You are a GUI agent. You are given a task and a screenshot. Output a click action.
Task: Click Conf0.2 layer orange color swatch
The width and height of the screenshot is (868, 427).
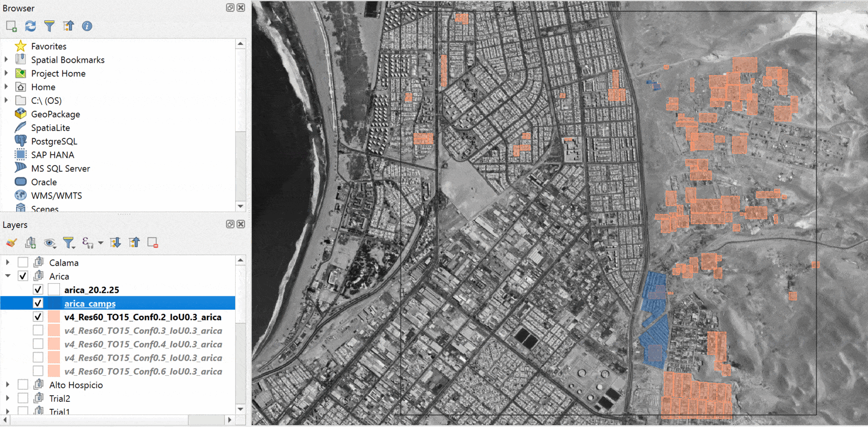coord(54,317)
